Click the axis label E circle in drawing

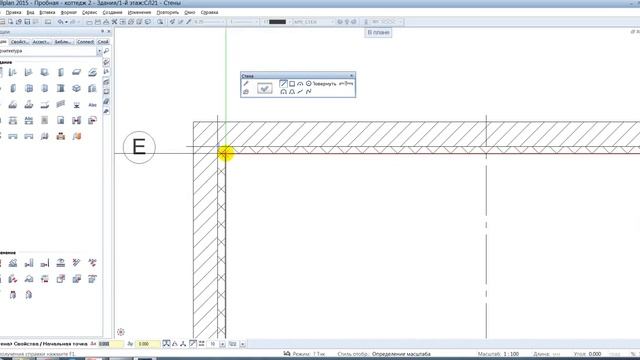tap(139, 147)
